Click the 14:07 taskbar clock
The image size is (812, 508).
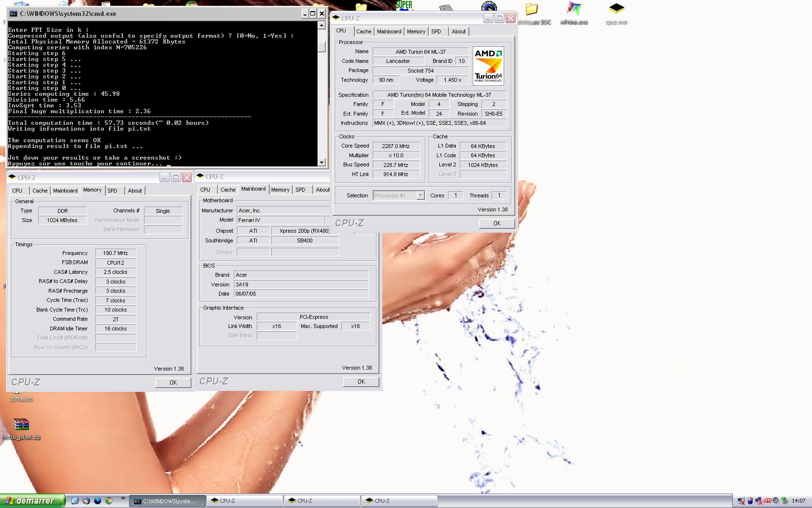(x=798, y=501)
